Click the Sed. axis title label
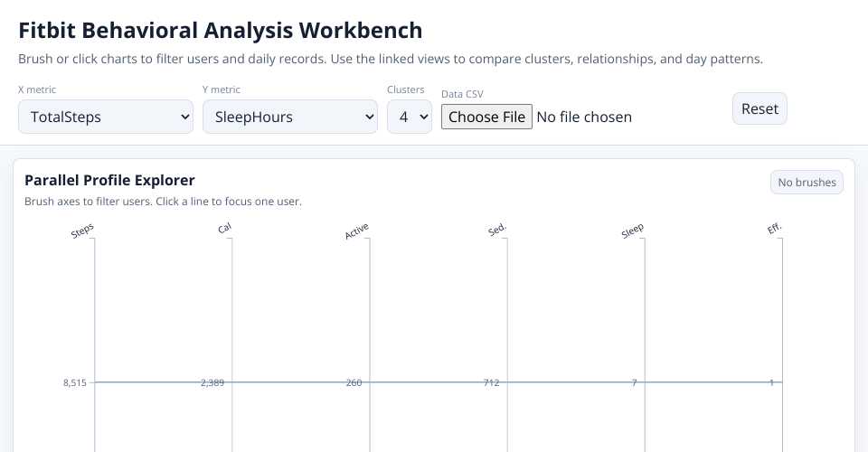The image size is (868, 452). point(497,230)
